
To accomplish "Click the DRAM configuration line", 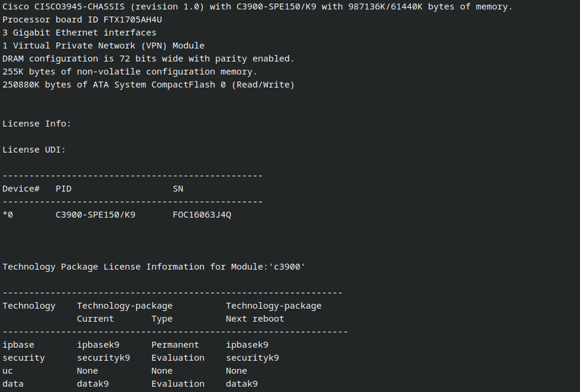I will (148, 59).
